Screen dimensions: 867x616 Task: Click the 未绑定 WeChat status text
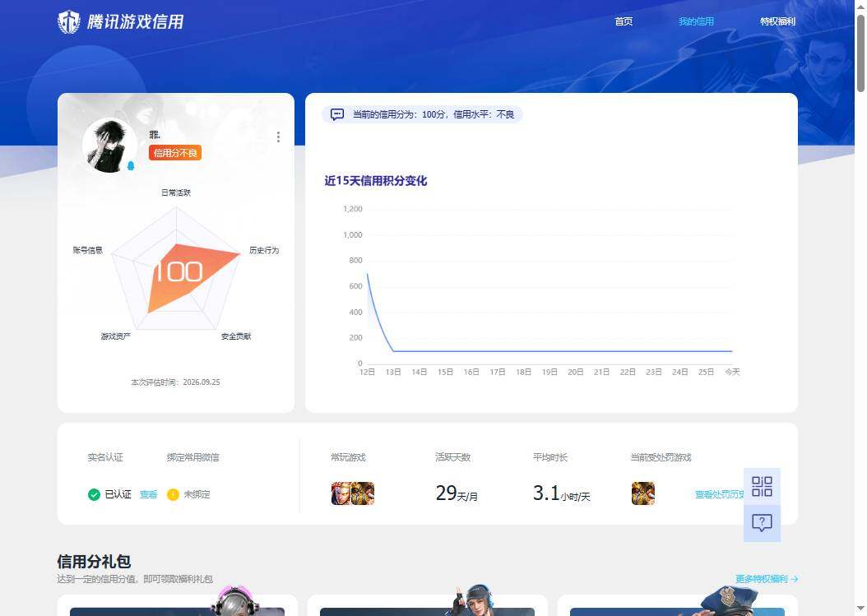point(197,494)
